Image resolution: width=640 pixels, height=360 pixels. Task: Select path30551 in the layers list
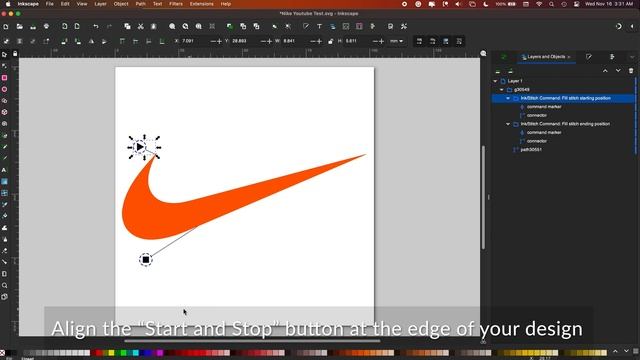(531, 150)
